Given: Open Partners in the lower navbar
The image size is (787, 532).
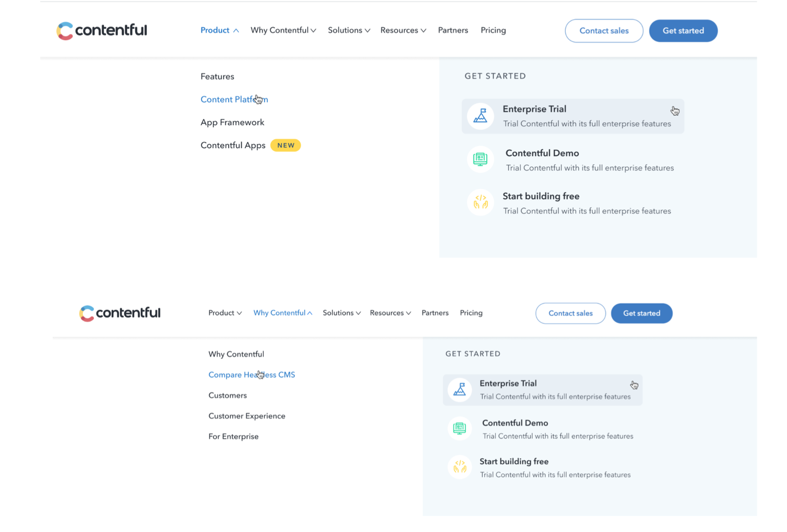Looking at the screenshot, I should 435,313.
